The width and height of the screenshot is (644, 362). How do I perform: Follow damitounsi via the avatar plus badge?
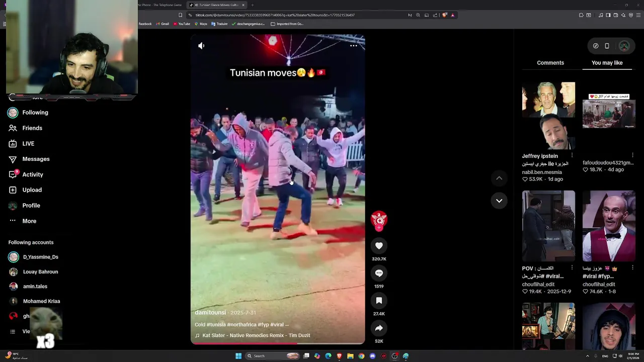(x=379, y=228)
